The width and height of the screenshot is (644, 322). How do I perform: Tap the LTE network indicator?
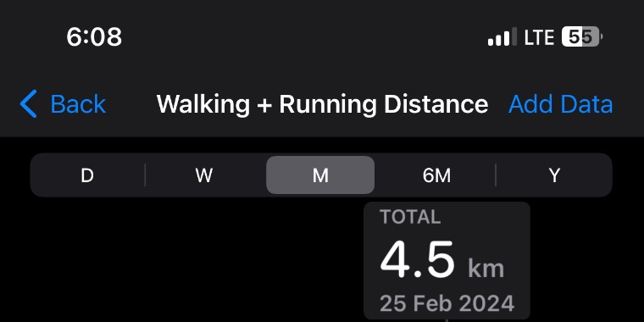(x=539, y=37)
